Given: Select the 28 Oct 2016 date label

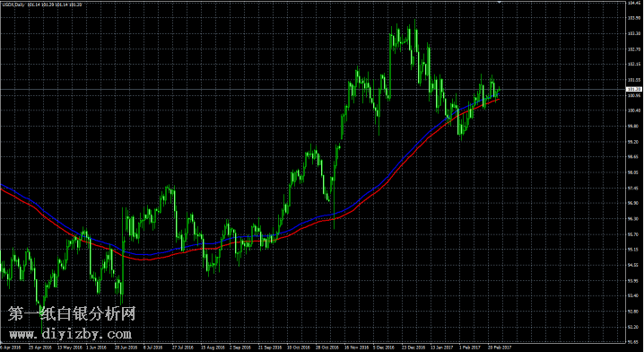Looking at the screenshot, I should 326,348.
